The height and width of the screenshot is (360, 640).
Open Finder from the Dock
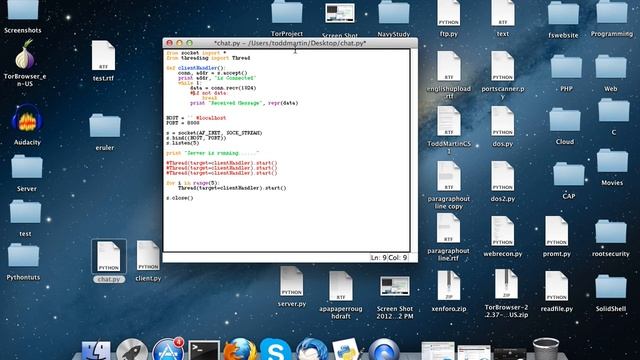point(96,351)
